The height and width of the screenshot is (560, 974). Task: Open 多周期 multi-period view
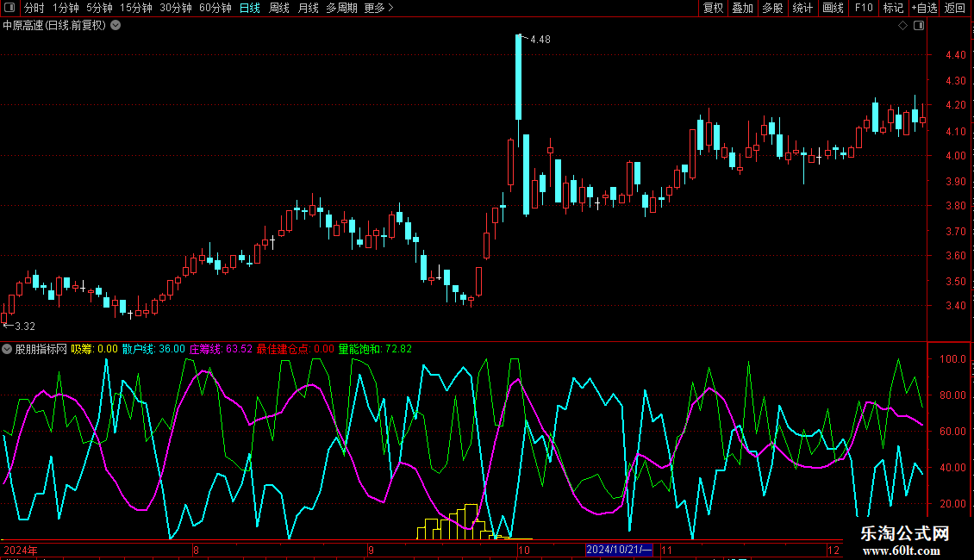tap(341, 8)
